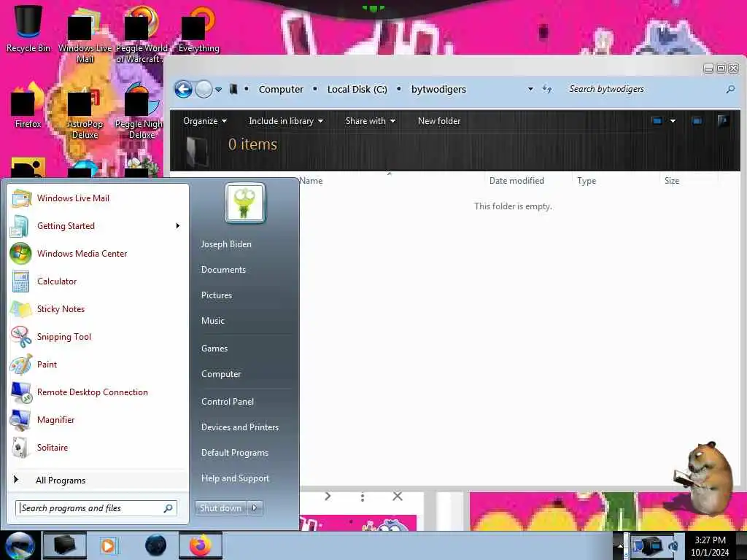Select the Firefox desktop shortcut
747x560 pixels.
click(28, 106)
